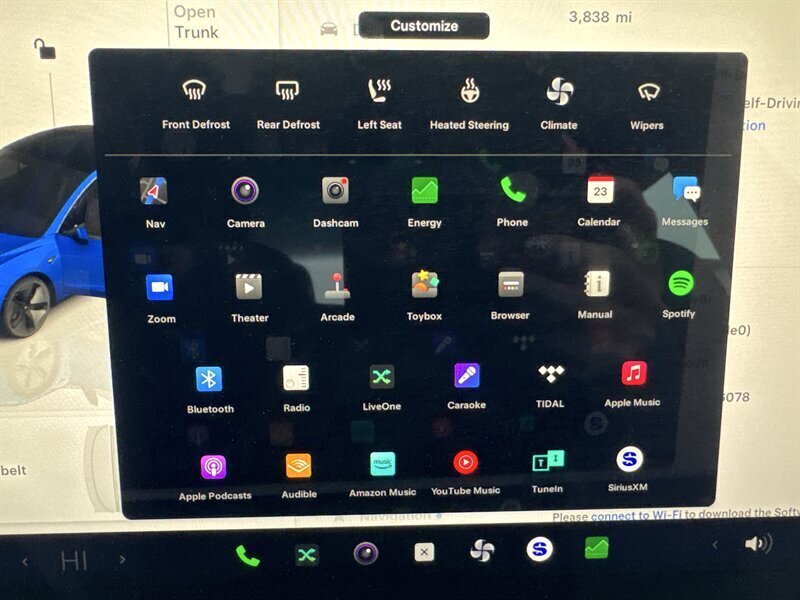This screenshot has height=600, width=800.
Task: Launch Spotify from the app grid
Action: [681, 284]
